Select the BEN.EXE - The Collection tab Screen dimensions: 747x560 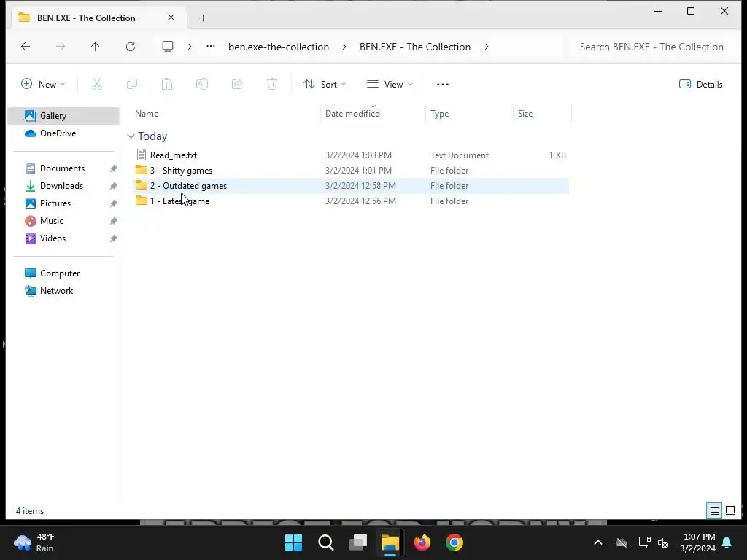click(98, 18)
